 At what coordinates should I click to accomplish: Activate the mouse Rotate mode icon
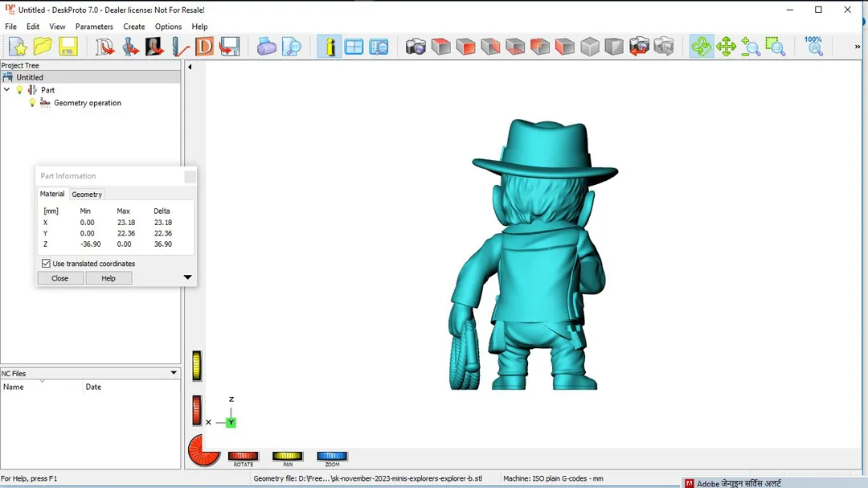(x=702, y=47)
